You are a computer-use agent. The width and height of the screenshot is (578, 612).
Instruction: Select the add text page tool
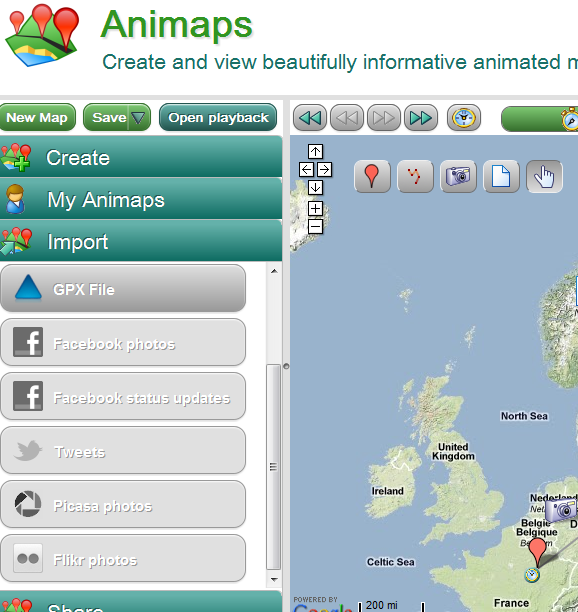501,176
